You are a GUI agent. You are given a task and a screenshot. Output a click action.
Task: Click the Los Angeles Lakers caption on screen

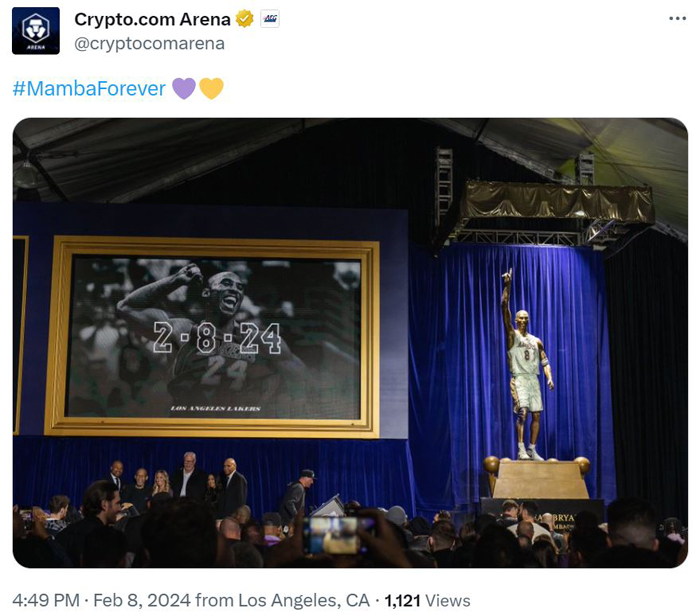tap(216, 408)
